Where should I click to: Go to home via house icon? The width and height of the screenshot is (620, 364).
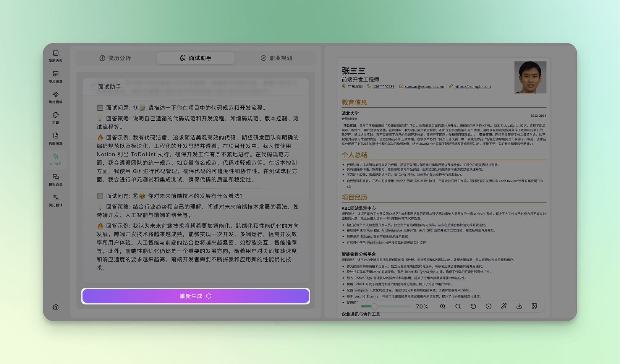[56, 307]
